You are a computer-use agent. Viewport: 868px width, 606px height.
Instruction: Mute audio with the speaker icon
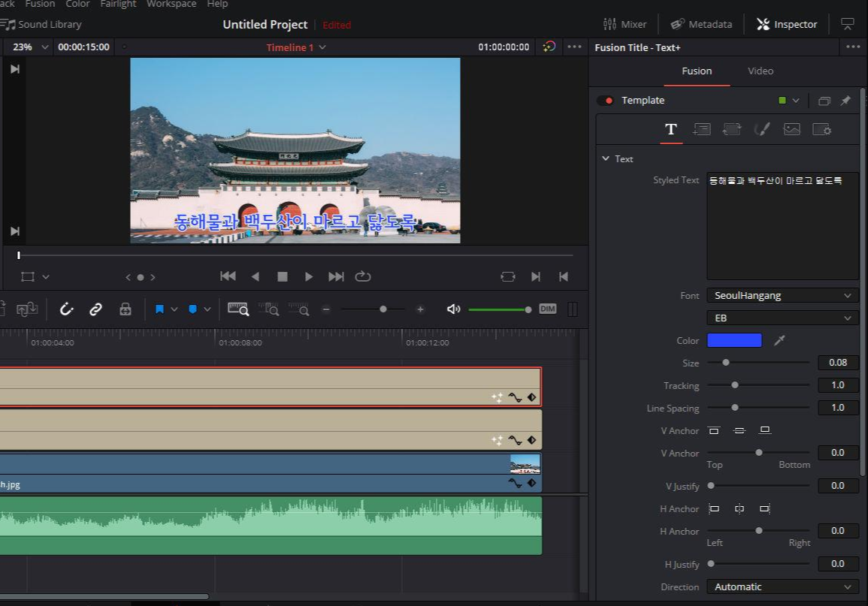coord(453,309)
